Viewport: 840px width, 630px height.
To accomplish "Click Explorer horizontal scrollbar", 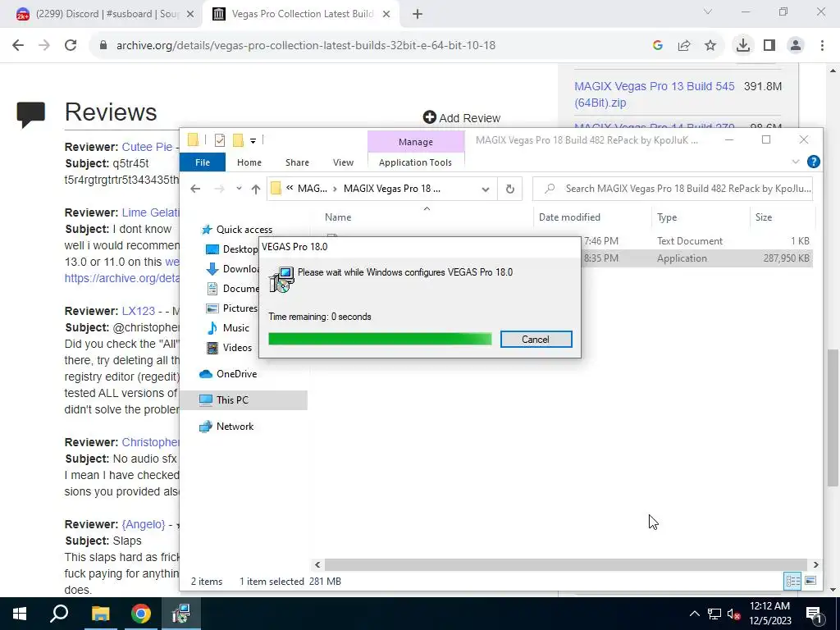I will point(566,564).
